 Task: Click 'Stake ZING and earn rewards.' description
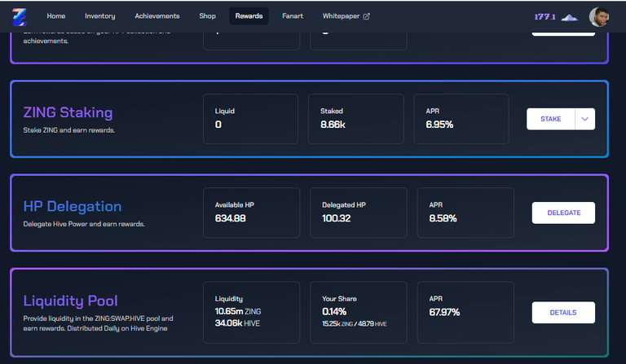[x=69, y=130]
